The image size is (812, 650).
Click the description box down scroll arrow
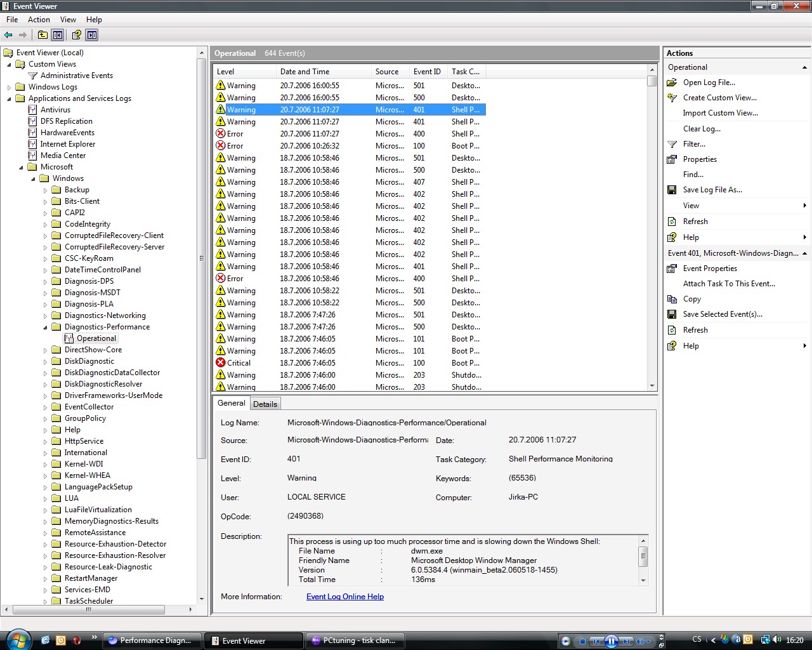pyautogui.click(x=643, y=580)
